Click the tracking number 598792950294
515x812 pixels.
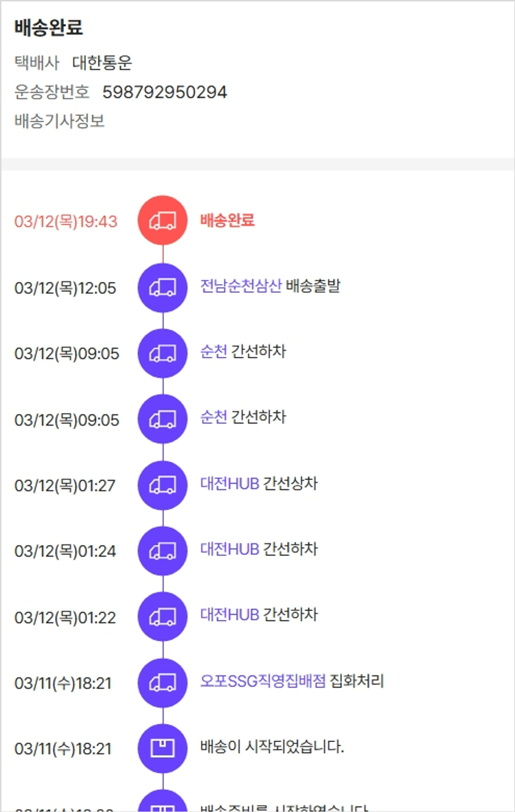pyautogui.click(x=165, y=92)
